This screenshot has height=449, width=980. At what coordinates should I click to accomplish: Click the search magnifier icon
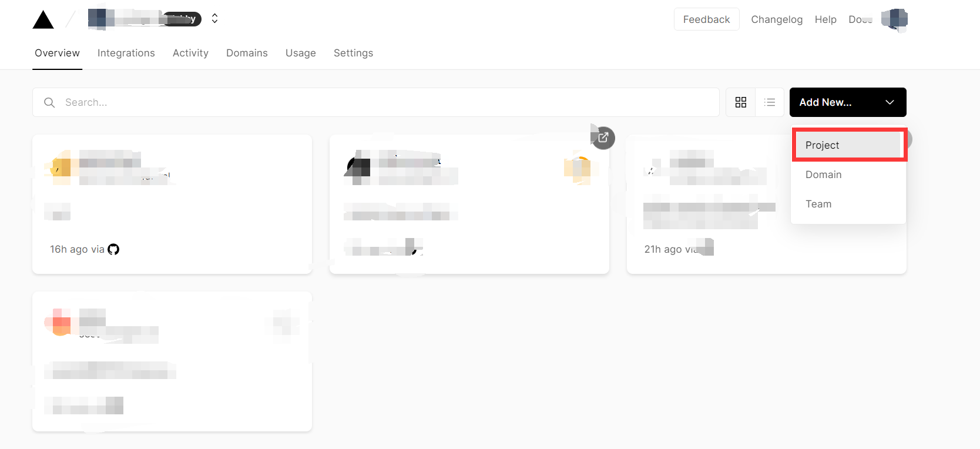[49, 102]
